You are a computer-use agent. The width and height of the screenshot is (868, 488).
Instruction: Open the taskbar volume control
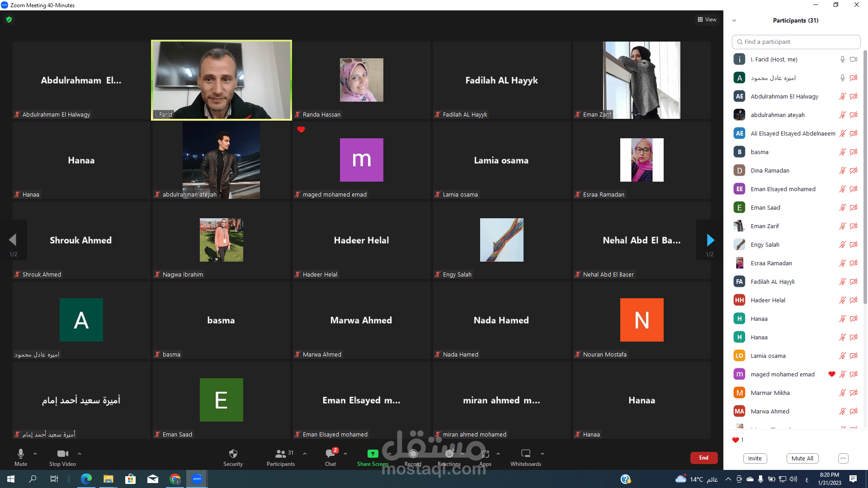tap(793, 479)
